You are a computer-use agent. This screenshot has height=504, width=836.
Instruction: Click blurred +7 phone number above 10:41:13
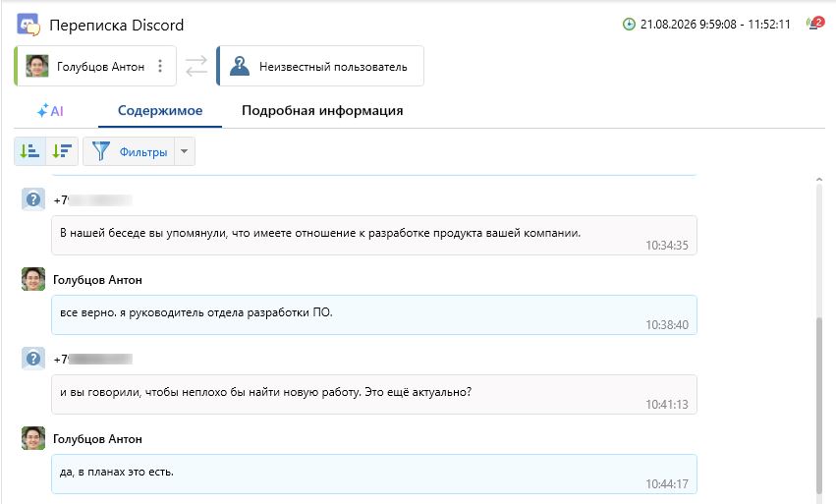[92, 359]
